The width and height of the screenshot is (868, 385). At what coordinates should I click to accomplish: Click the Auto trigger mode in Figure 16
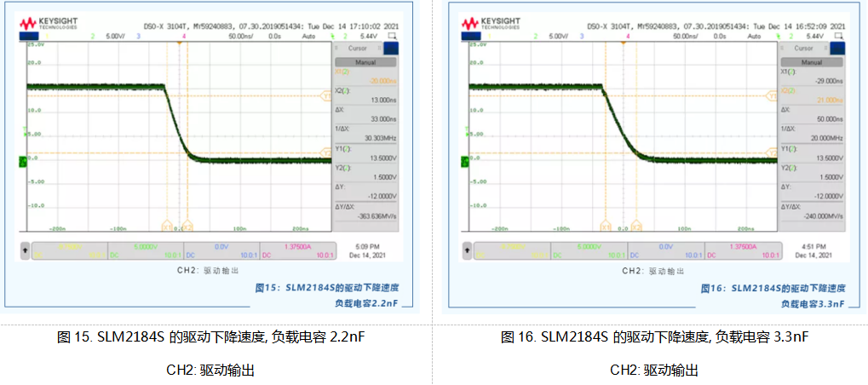click(753, 36)
